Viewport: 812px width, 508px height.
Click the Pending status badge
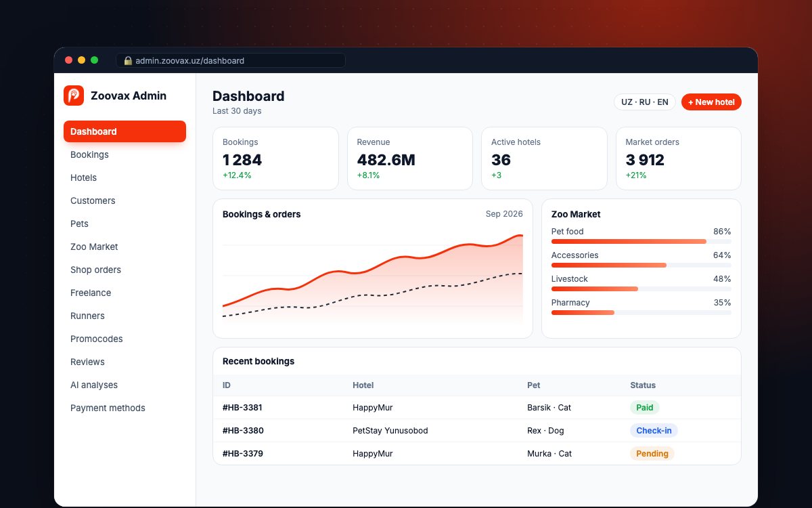[x=652, y=454]
